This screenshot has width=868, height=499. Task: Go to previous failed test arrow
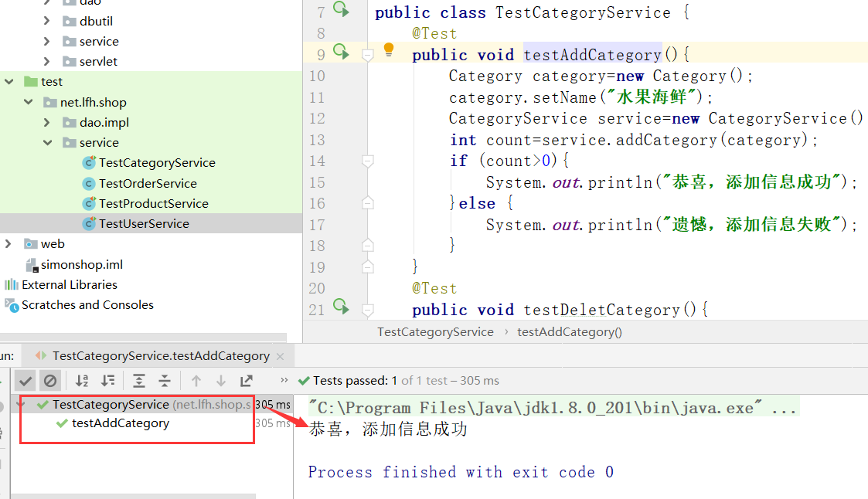[x=196, y=381]
